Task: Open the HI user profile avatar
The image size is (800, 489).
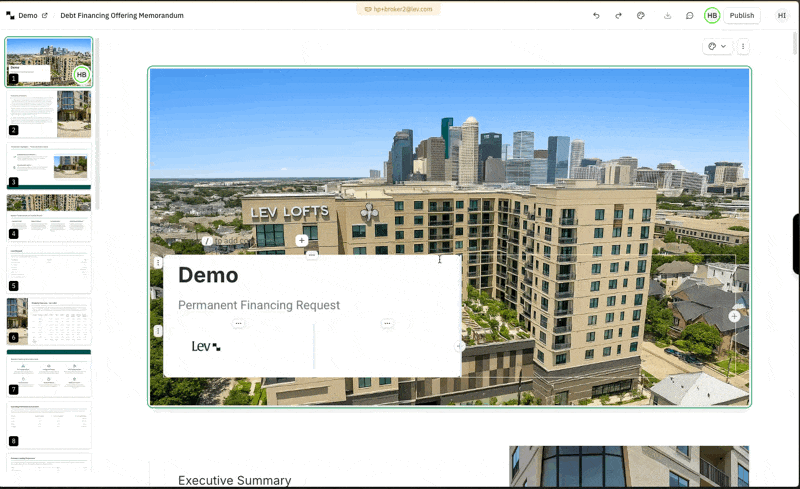Action: (x=782, y=16)
